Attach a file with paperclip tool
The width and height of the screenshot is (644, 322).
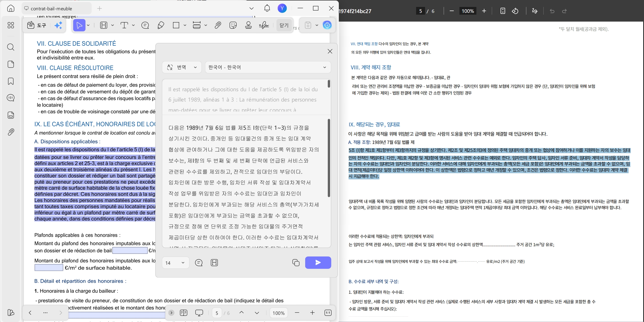(218, 25)
